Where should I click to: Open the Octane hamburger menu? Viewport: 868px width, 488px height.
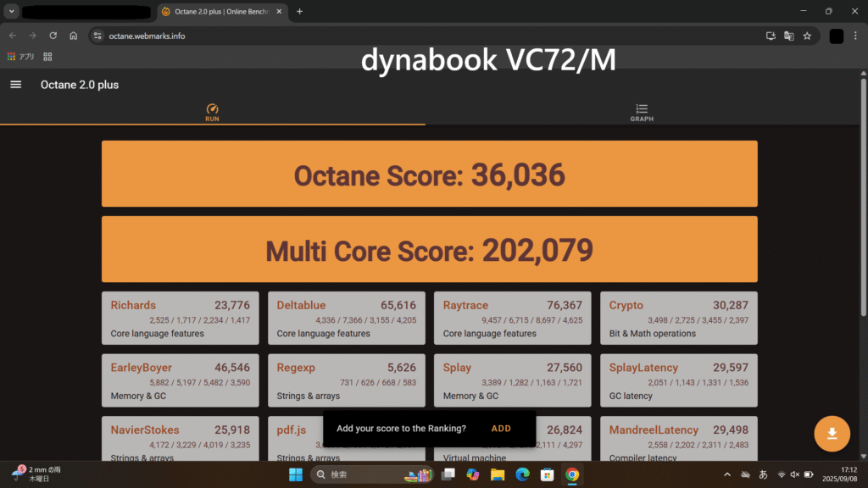[x=15, y=85]
